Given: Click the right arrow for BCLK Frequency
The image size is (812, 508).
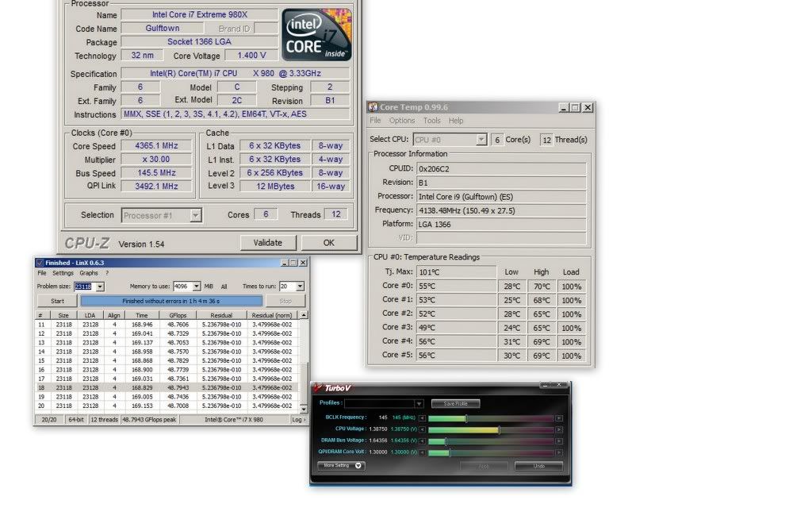Looking at the screenshot, I should [559, 418].
